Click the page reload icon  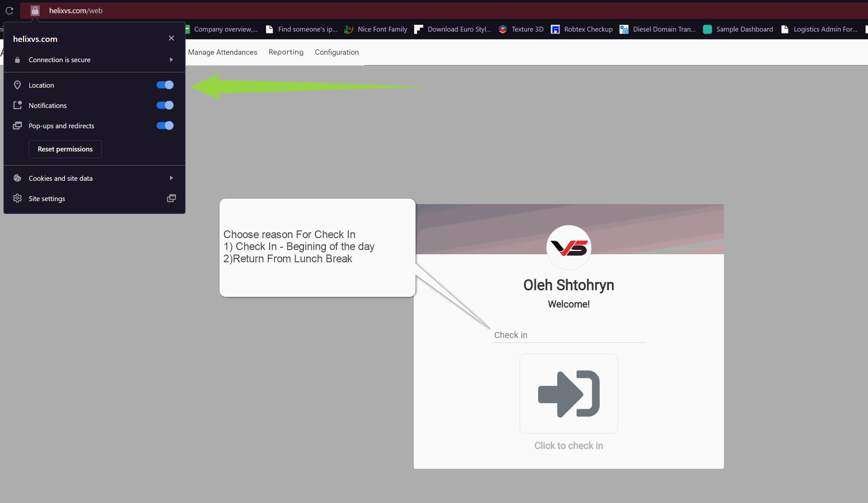9,11
